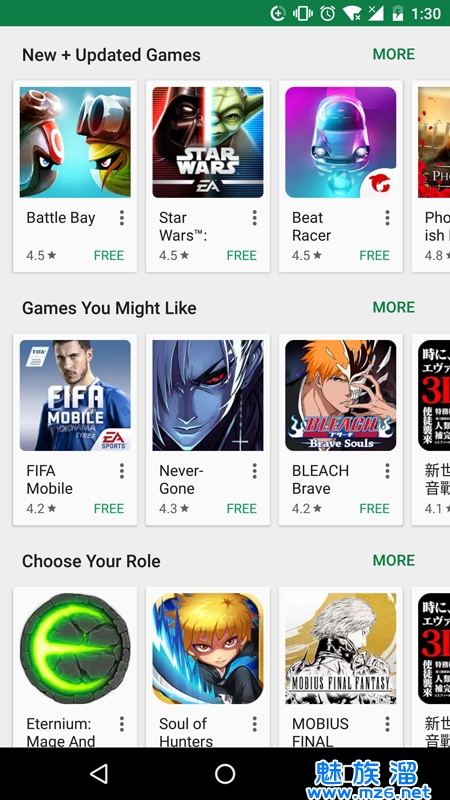
Task: Open the Eternium green rune icon
Action: 75,648
